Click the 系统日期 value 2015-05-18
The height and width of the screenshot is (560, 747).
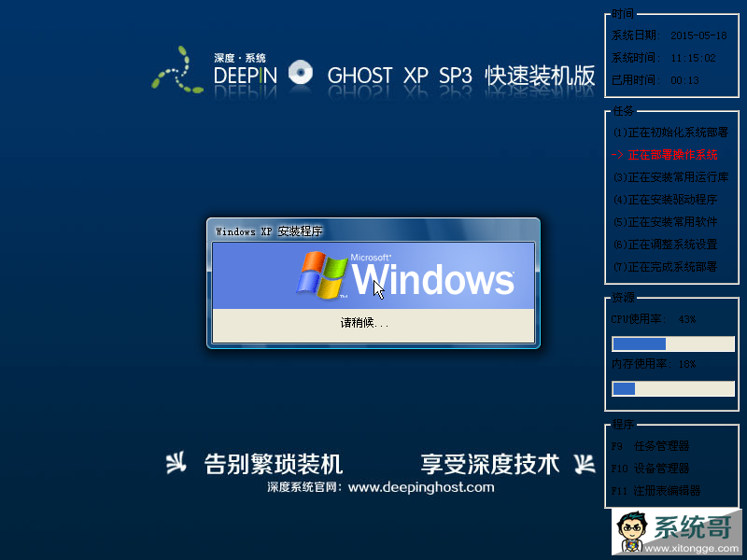click(x=698, y=35)
